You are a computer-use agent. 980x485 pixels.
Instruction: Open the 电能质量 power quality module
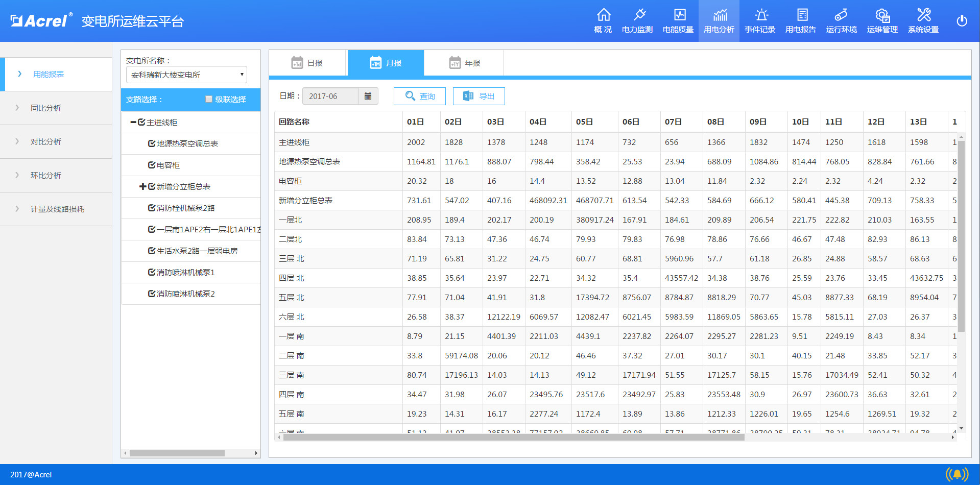tap(678, 20)
